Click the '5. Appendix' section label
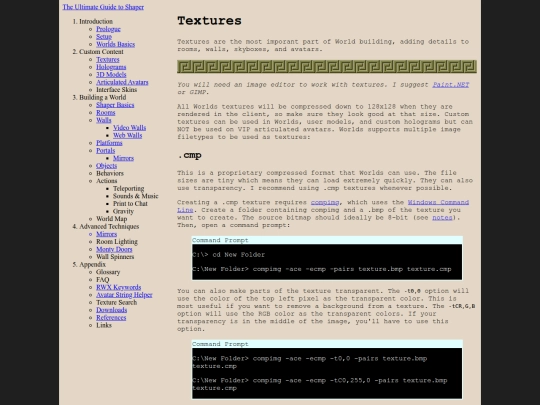Screen dimensions: 540x405 coord(89,264)
